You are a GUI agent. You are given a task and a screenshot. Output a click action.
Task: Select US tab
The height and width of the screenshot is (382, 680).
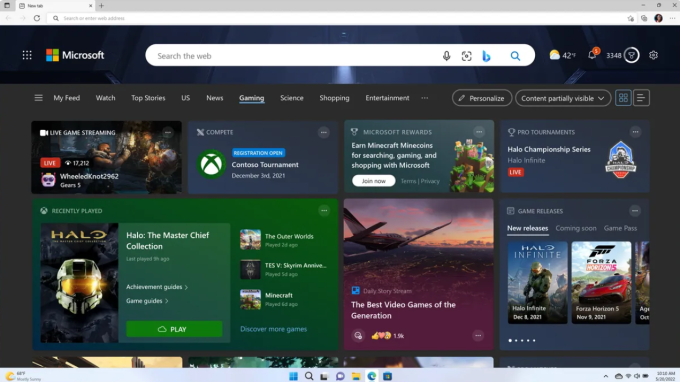coord(186,98)
